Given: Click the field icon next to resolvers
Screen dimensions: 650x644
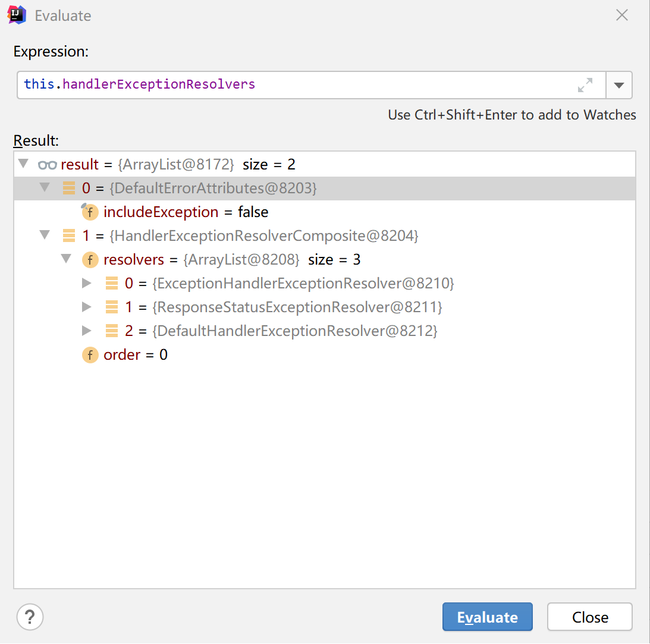Looking at the screenshot, I should [x=90, y=259].
